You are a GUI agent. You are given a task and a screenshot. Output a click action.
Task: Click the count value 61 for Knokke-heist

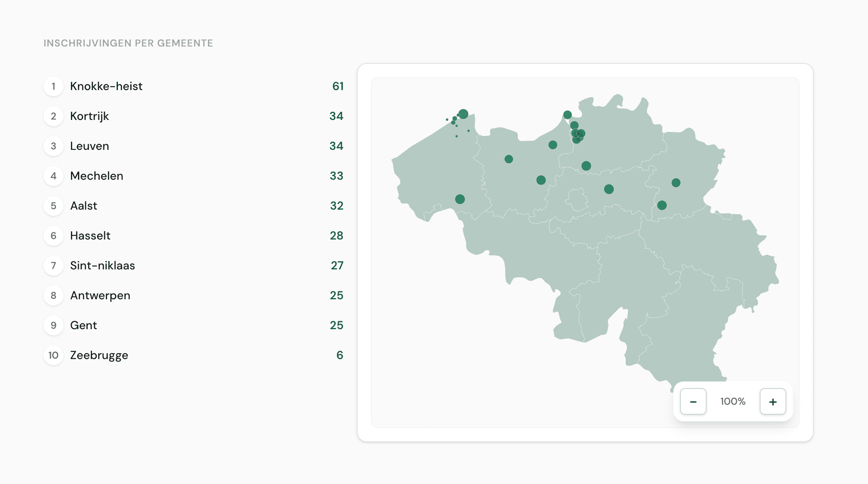click(338, 86)
